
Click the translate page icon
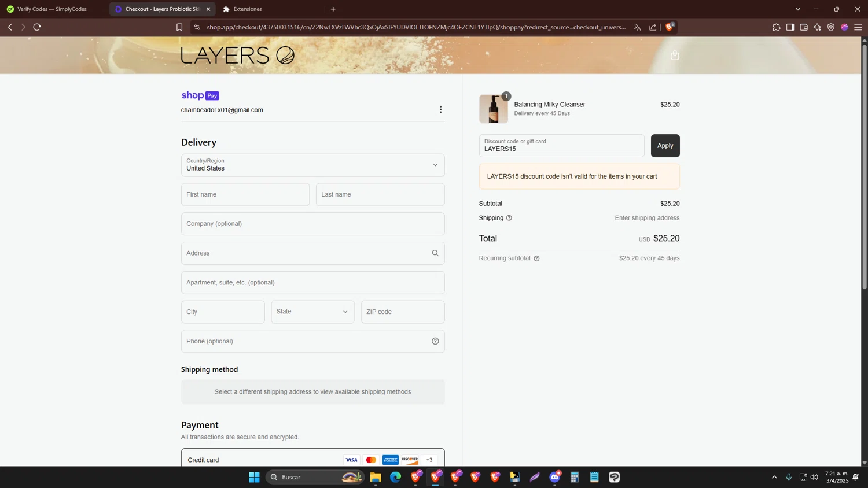(637, 27)
